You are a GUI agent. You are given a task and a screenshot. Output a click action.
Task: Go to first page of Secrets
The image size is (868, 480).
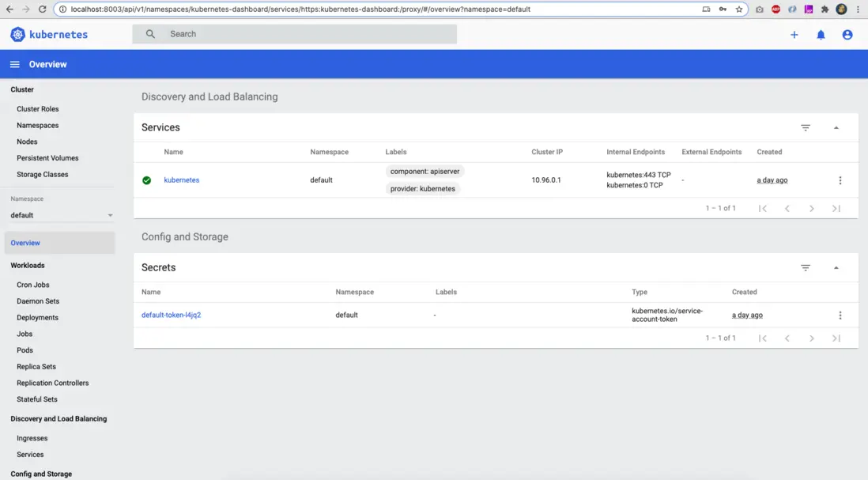(x=763, y=338)
